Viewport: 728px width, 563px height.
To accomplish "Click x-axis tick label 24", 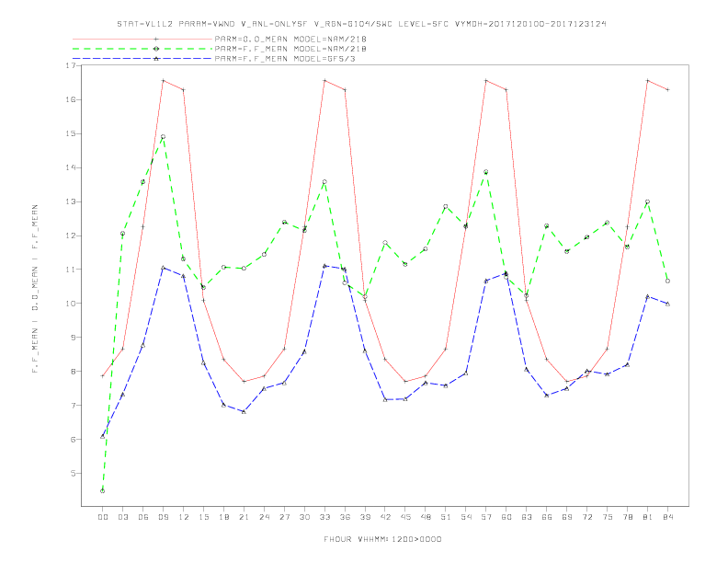I will tap(264, 517).
